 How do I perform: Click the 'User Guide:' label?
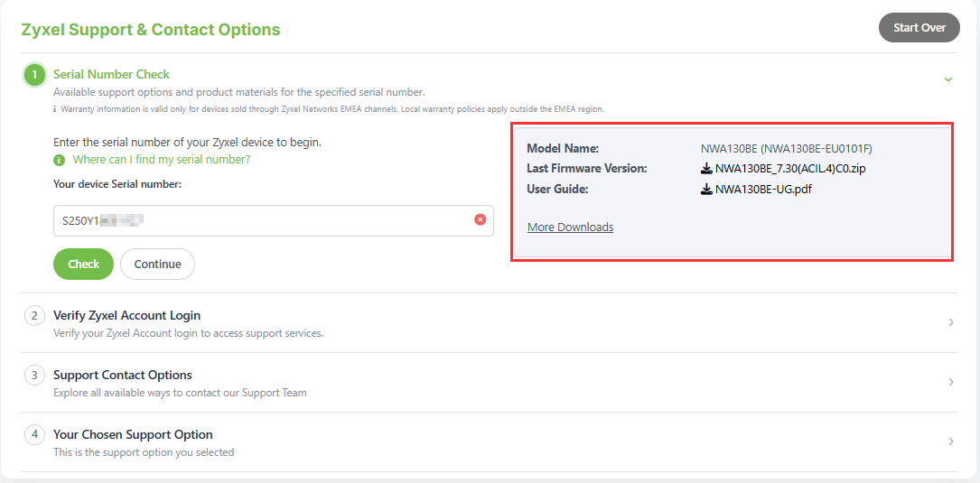point(558,189)
